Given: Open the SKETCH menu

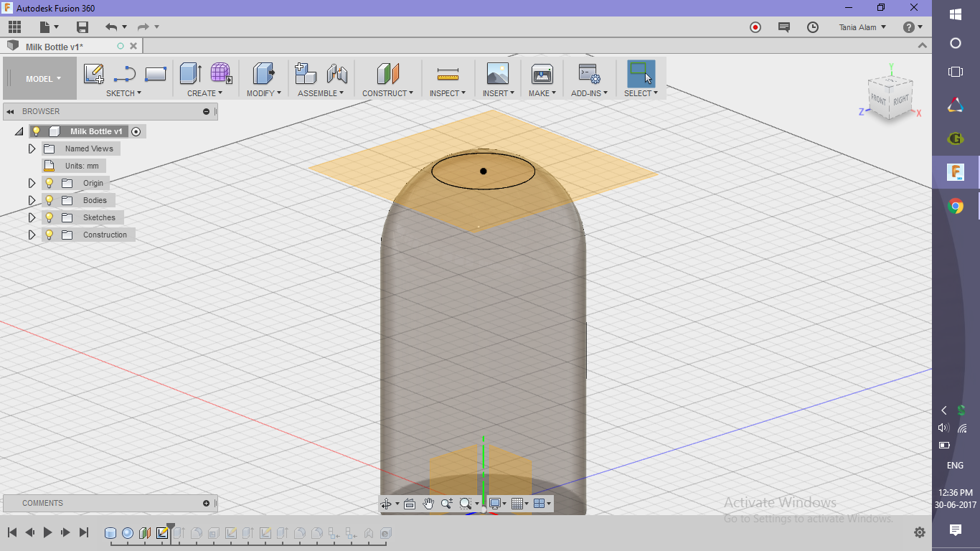Looking at the screenshot, I should pyautogui.click(x=123, y=93).
